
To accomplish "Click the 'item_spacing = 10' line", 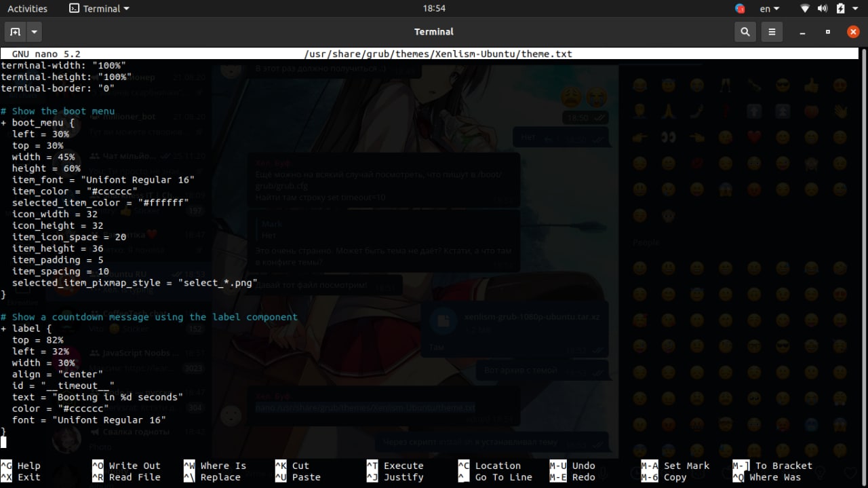I will [60, 271].
